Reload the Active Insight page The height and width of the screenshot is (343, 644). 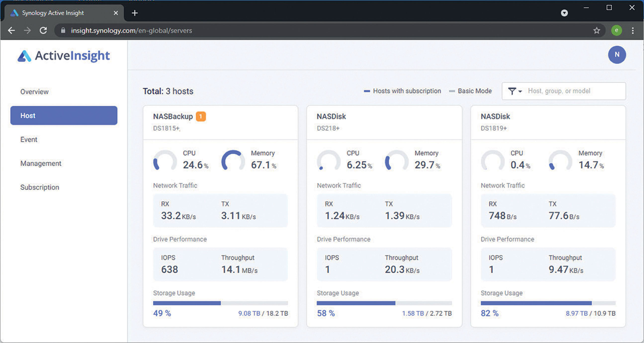(x=43, y=31)
